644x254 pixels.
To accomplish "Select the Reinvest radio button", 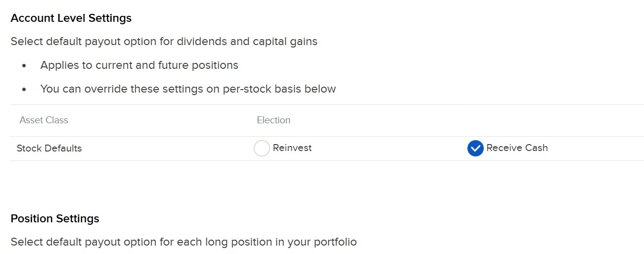I will [262, 148].
